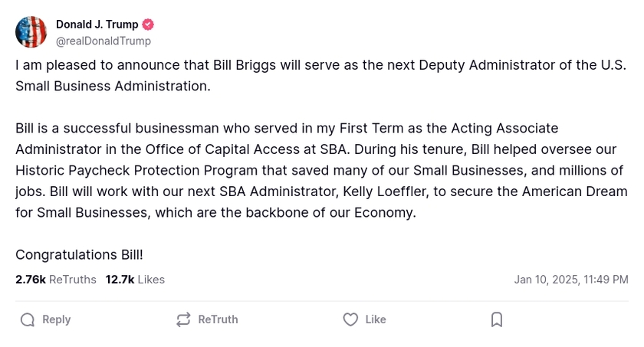Open the Donald J. Trump display name
The width and height of the screenshot is (644, 347).
[97, 25]
